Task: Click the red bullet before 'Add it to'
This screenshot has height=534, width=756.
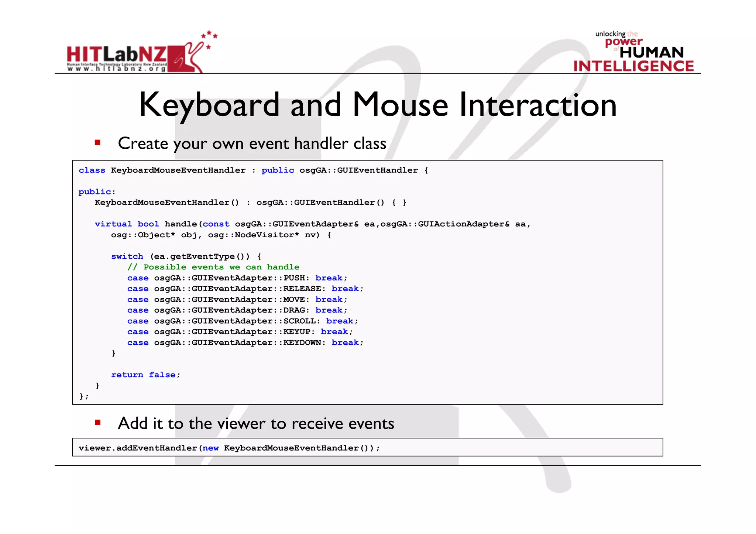Action: tap(97, 423)
